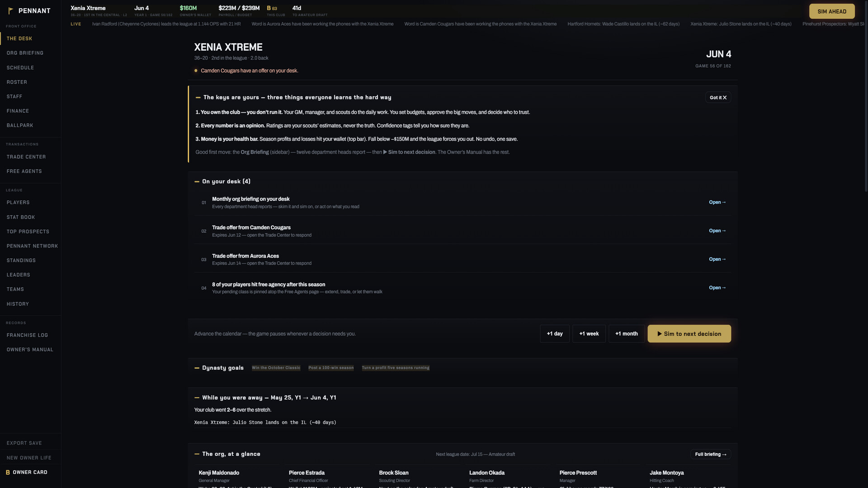This screenshot has width=868, height=488.
Task: Dismiss the tips with Got it X
Action: point(718,98)
